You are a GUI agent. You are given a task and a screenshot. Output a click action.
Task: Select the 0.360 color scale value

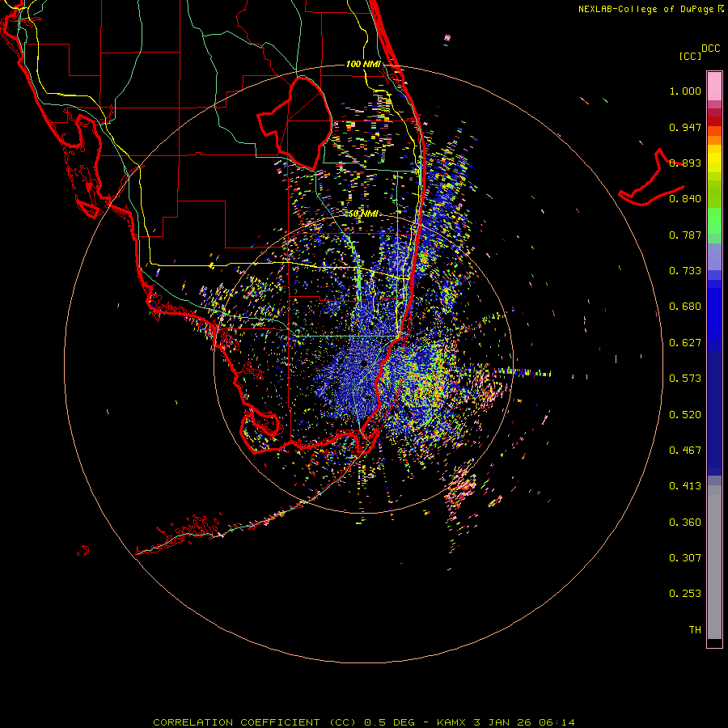[685, 523]
